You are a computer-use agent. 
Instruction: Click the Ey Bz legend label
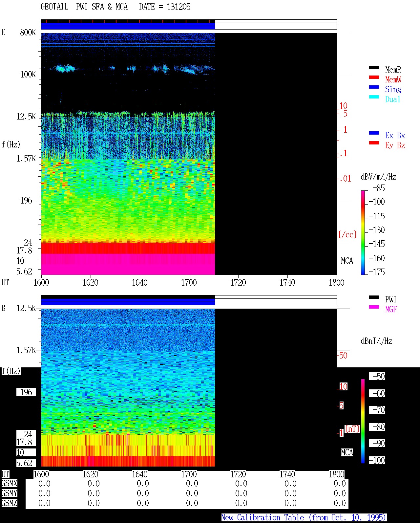pyautogui.click(x=395, y=145)
